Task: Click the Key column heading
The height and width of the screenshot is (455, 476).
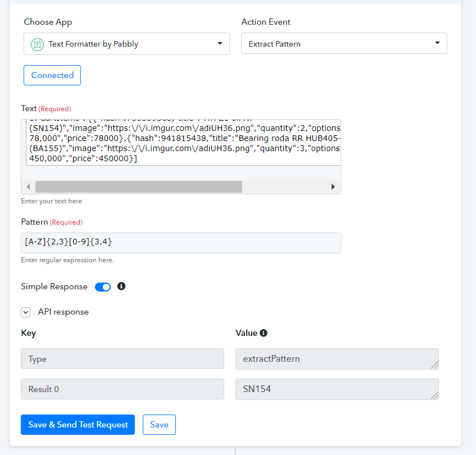Action: pyautogui.click(x=29, y=333)
